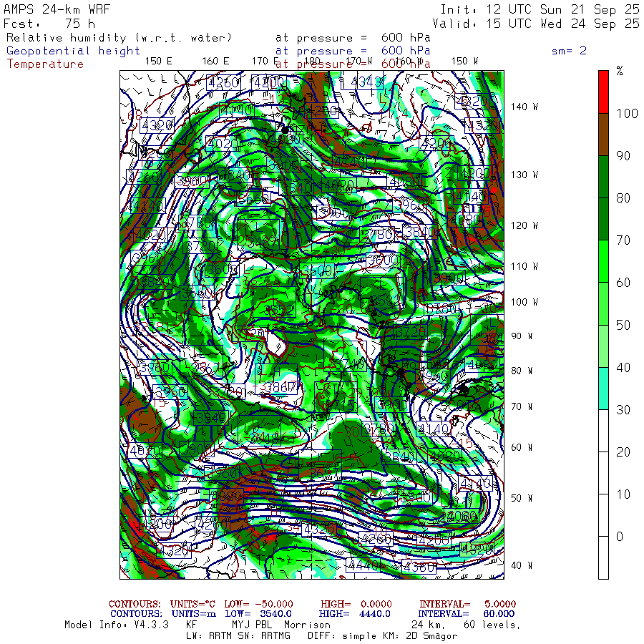Click the 'Valid: 15 UTC Wed 24 Sep 25' text
The height and width of the screenshot is (644, 644).
(x=536, y=24)
